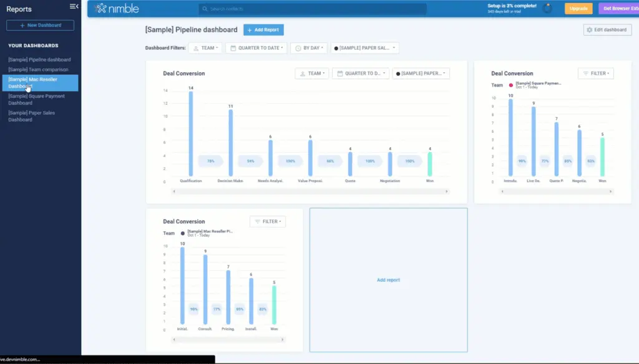Viewport: 639px width, 364px height.
Task: Click Mac Reseller dark legend dot
Action: (183, 233)
